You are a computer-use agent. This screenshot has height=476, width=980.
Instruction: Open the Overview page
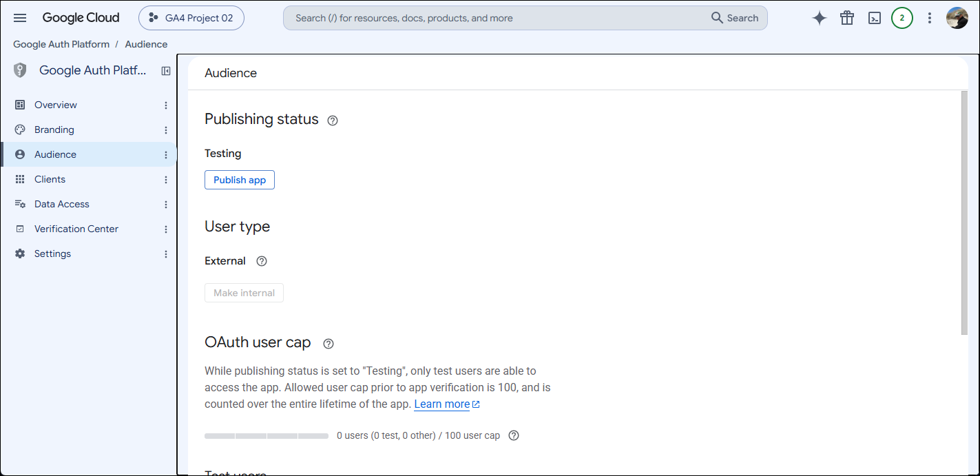(x=56, y=105)
